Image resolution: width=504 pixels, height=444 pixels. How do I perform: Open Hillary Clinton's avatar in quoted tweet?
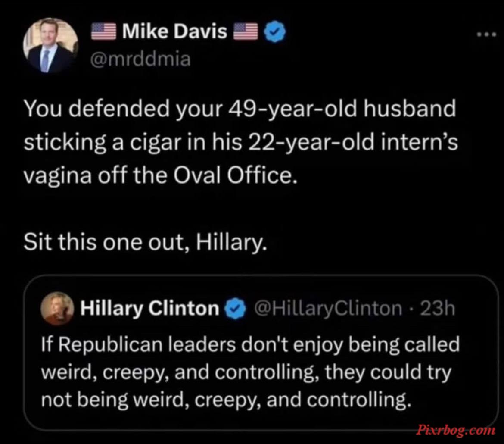(x=57, y=308)
